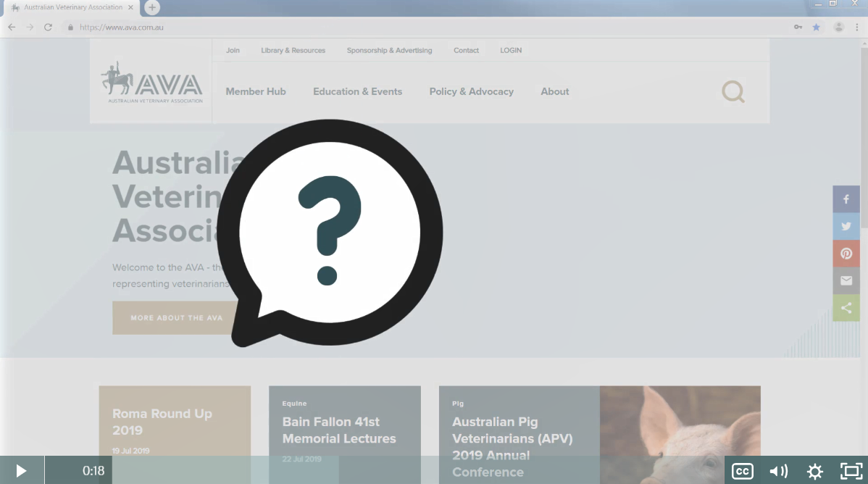Viewport: 868px width, 484px height.
Task: Open the Library & Resources link
Action: 293,51
